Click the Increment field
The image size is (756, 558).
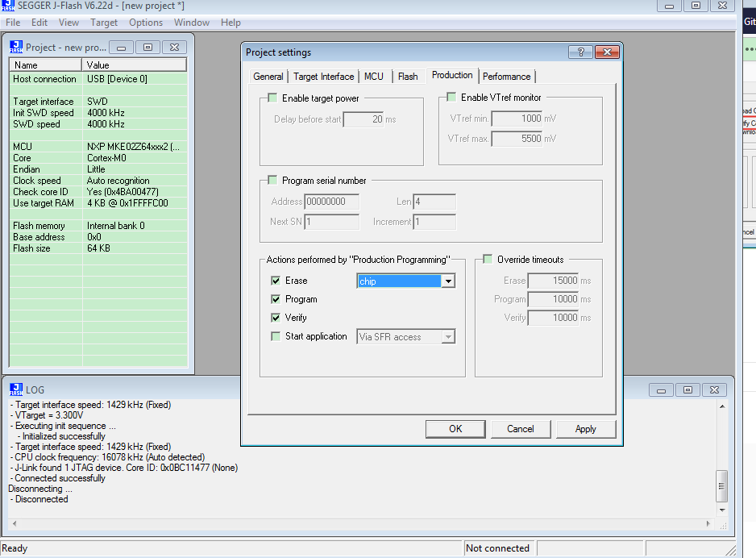tap(434, 222)
